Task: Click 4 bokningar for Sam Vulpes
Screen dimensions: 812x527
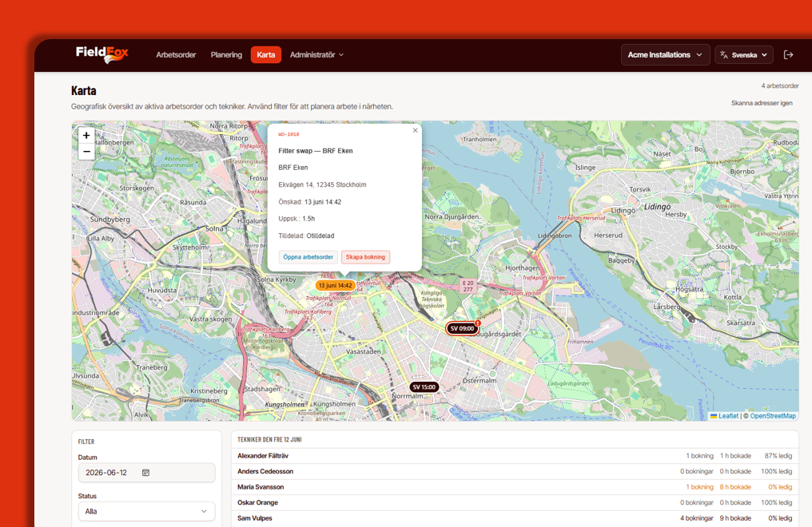Action: (x=697, y=518)
